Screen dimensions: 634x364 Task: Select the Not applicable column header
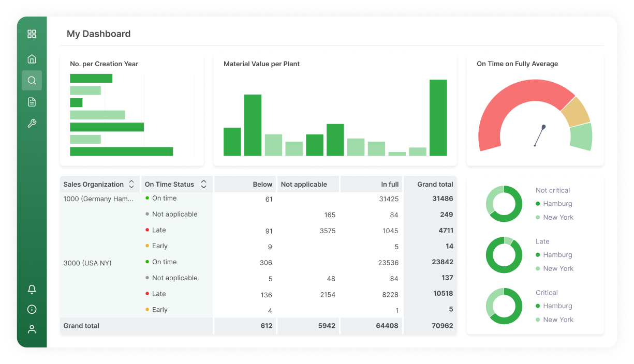click(x=304, y=184)
